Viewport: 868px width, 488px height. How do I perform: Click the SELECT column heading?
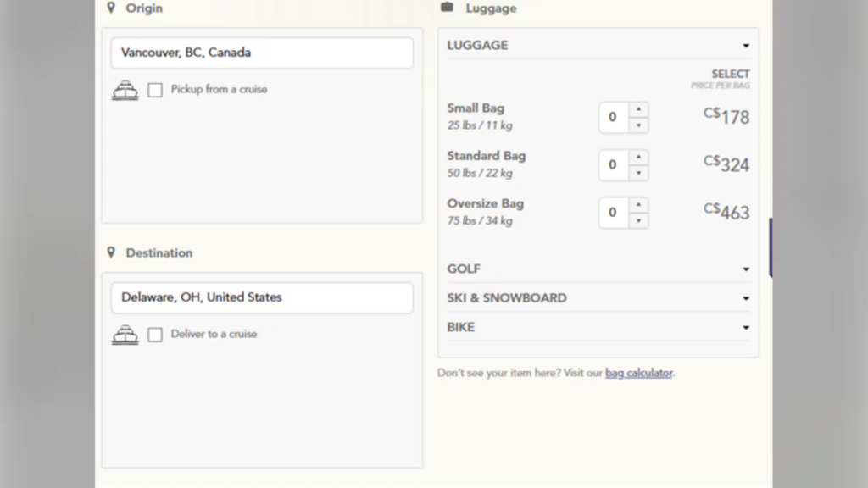tap(730, 75)
